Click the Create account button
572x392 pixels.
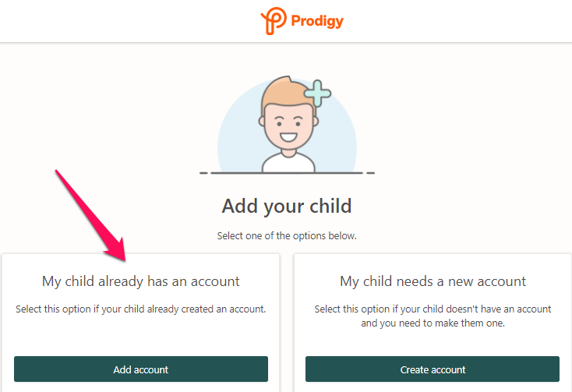tap(433, 369)
